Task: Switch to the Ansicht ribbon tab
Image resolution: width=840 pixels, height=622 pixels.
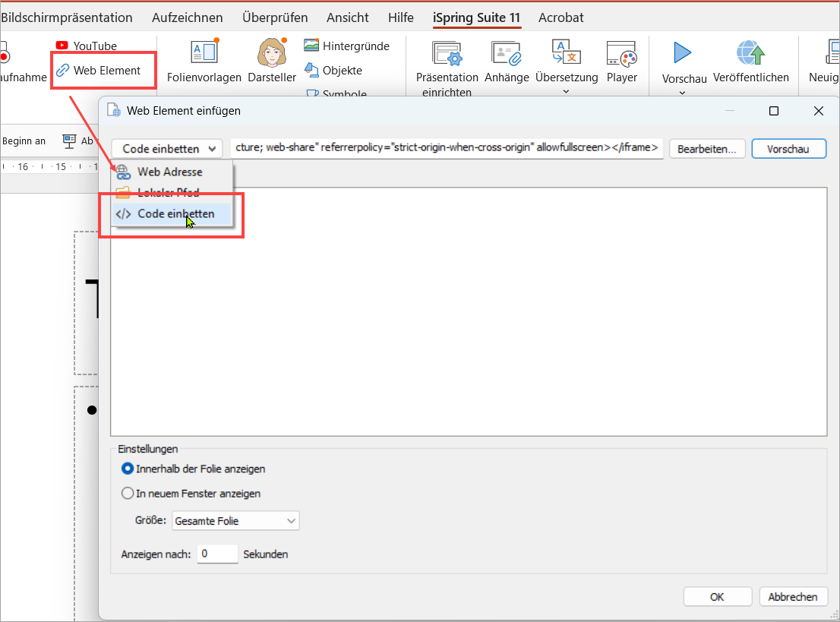Action: point(346,17)
